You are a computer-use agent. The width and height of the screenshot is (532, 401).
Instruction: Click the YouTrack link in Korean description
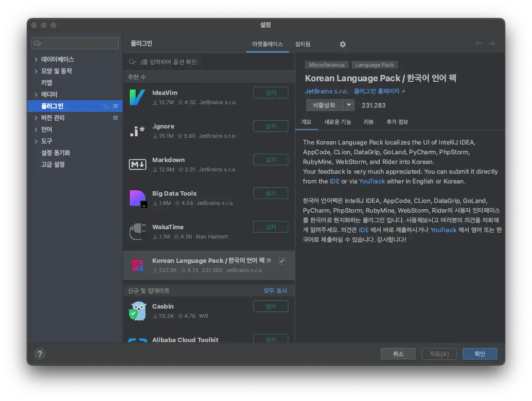(x=443, y=230)
